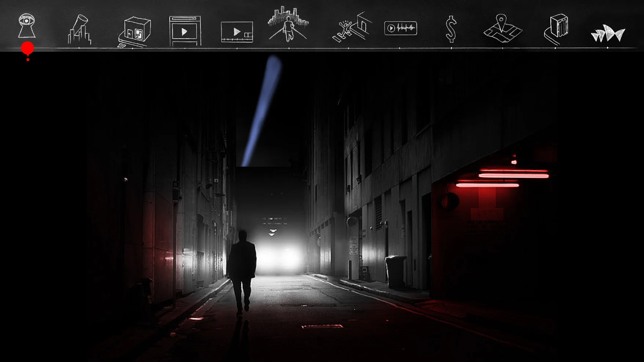Image resolution: width=644 pixels, height=362 pixels.
Task: Open the dollar sign chapter icon
Action: point(451,29)
